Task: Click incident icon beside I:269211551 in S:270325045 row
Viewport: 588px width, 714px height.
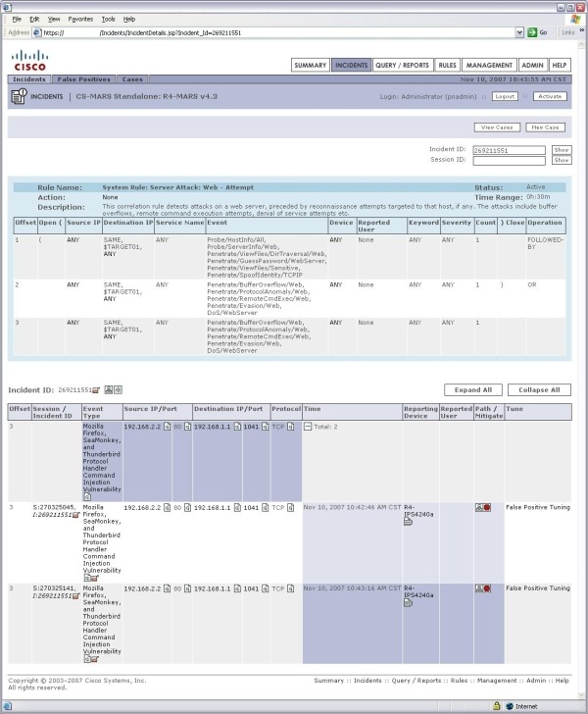Action: 76,515
